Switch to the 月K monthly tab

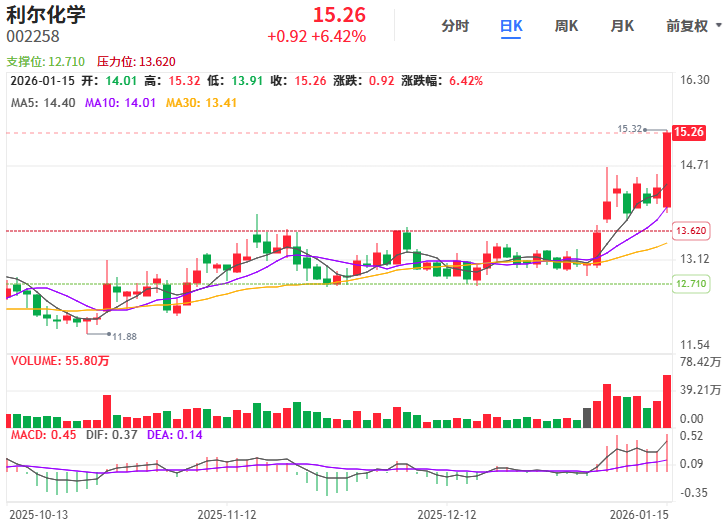pos(622,26)
